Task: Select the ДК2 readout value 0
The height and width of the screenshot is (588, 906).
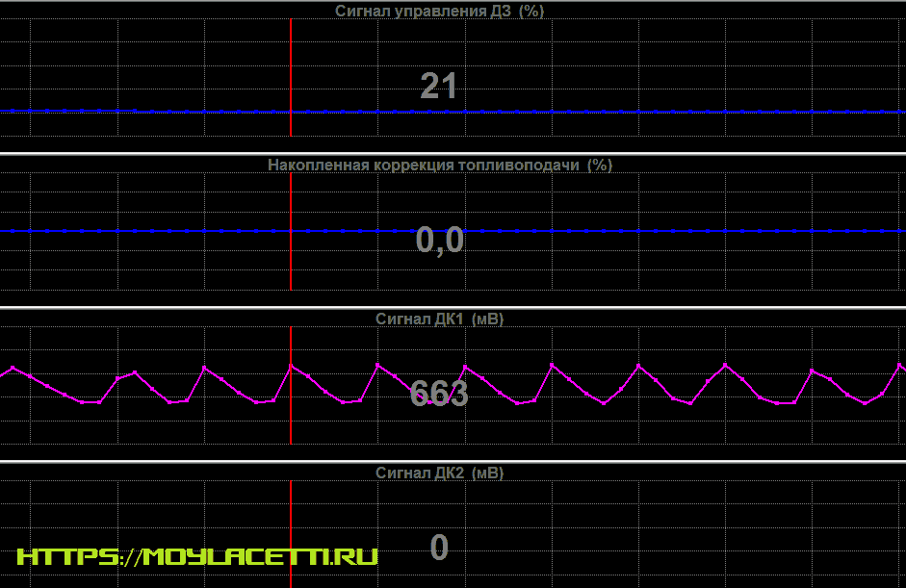Action: [439, 548]
